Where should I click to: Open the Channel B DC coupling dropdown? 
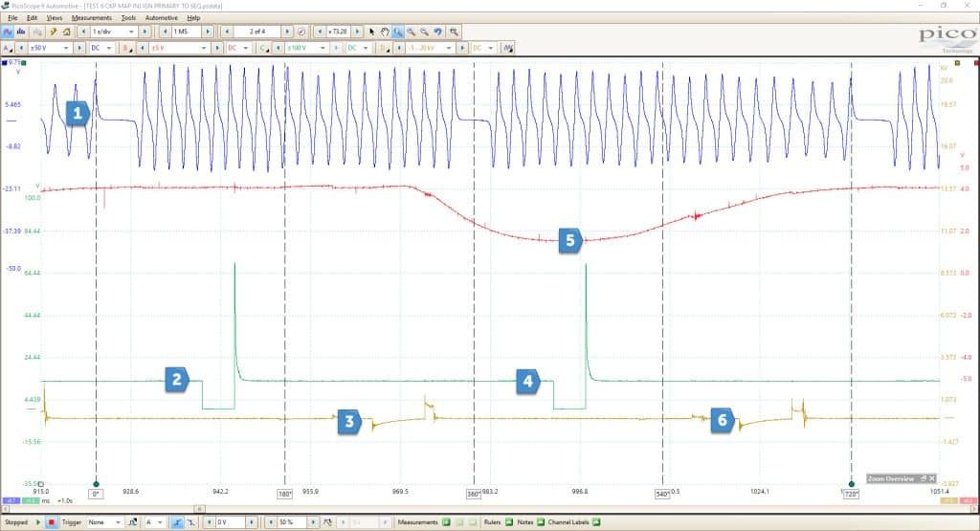pyautogui.click(x=238, y=48)
